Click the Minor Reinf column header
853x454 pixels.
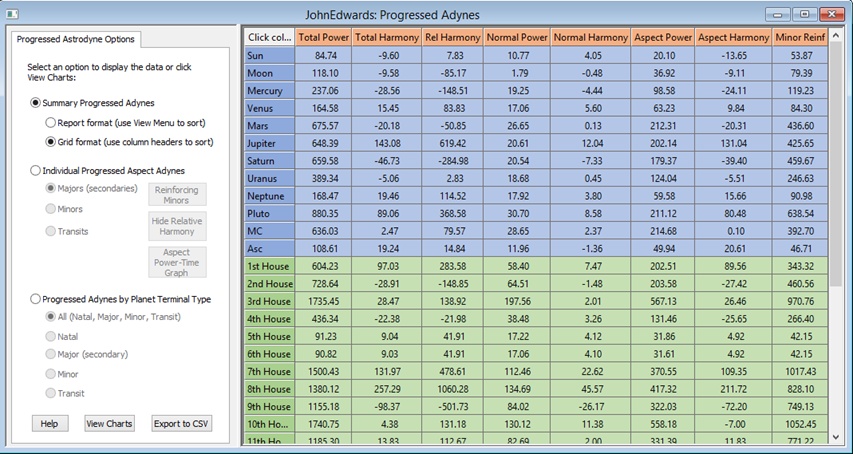coord(799,37)
